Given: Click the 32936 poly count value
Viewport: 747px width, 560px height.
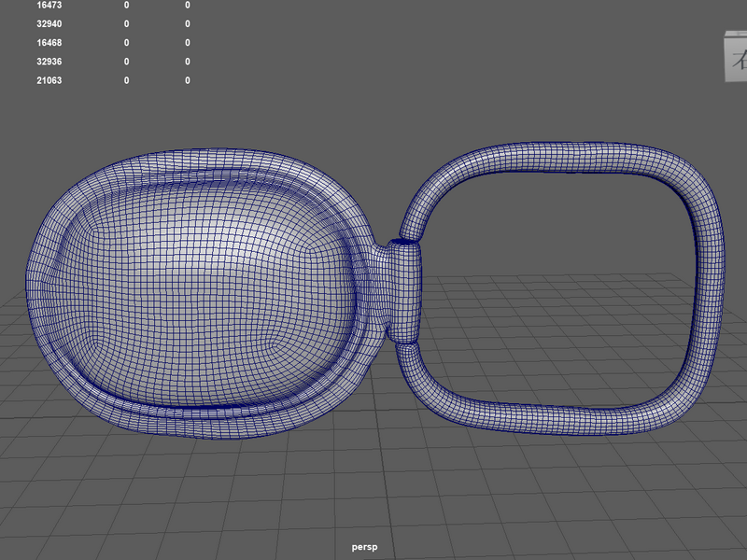Looking at the screenshot, I should 49,62.
